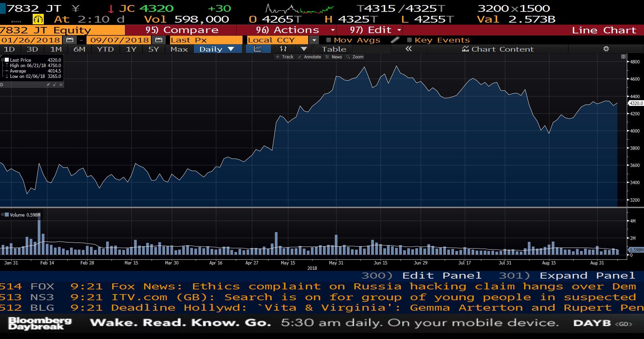Click the line chart type icon
This screenshot has width=644, height=339.
coord(257,49)
